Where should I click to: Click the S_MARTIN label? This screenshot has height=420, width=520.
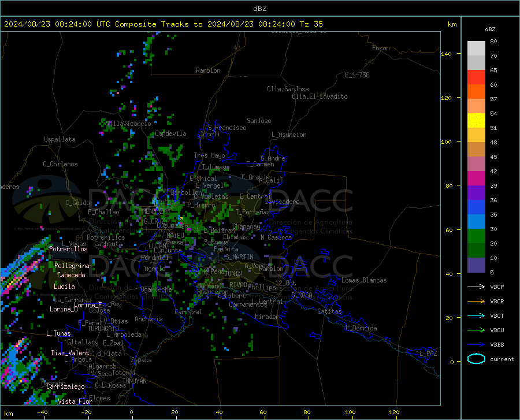239,257
